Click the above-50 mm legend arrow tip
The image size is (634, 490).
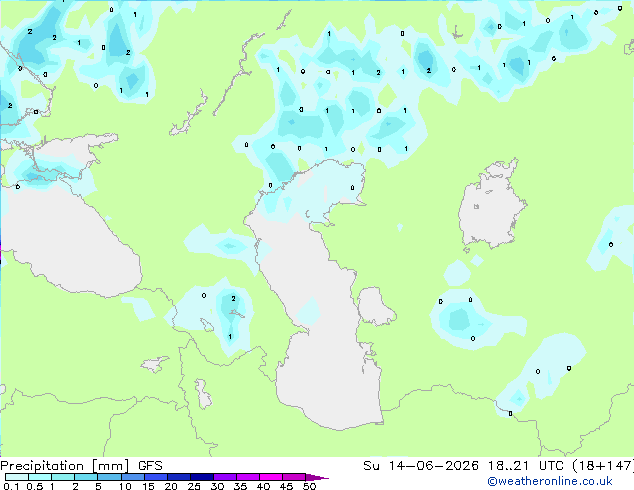pyautogui.click(x=317, y=477)
